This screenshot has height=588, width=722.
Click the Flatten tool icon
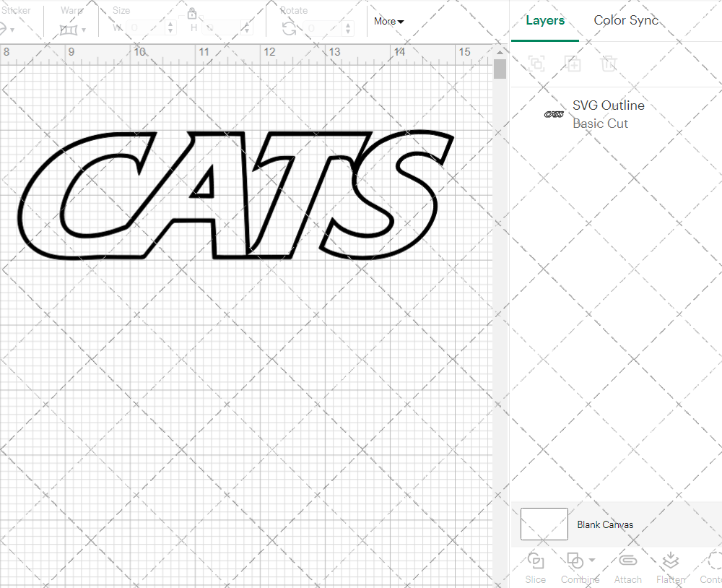click(670, 561)
